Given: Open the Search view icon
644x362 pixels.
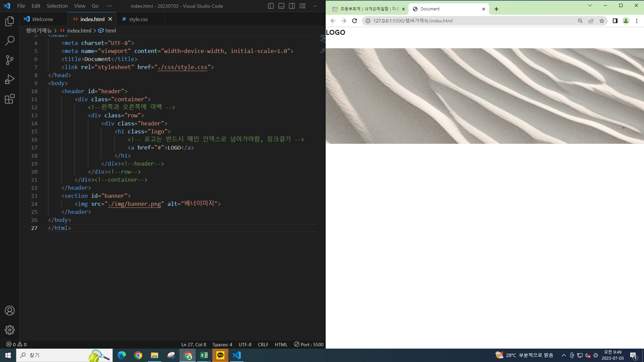Looking at the screenshot, I should (10, 41).
